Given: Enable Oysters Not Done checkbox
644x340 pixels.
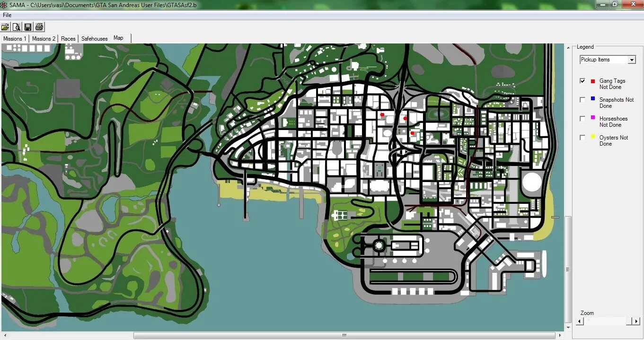Looking at the screenshot, I should point(582,138).
